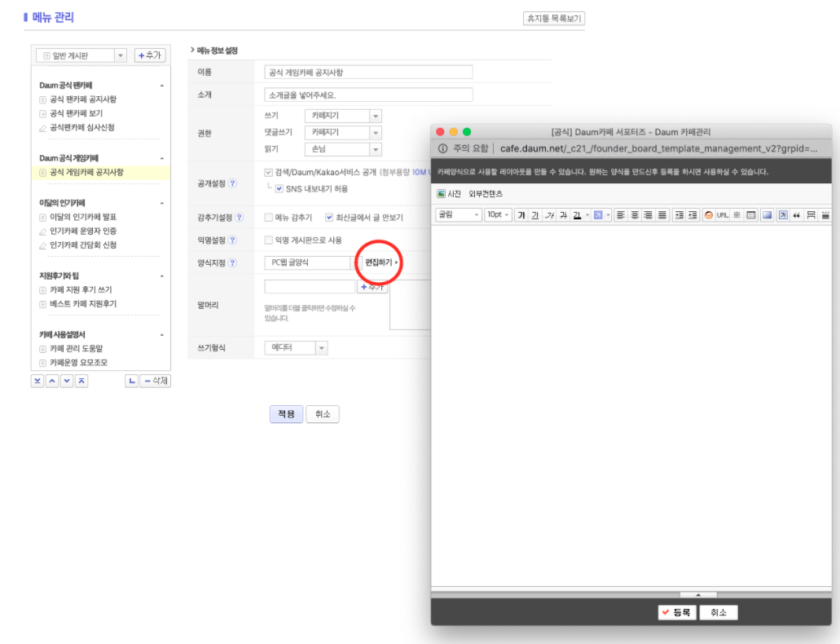Center-align text in the editor
840x644 pixels.
[x=635, y=215]
